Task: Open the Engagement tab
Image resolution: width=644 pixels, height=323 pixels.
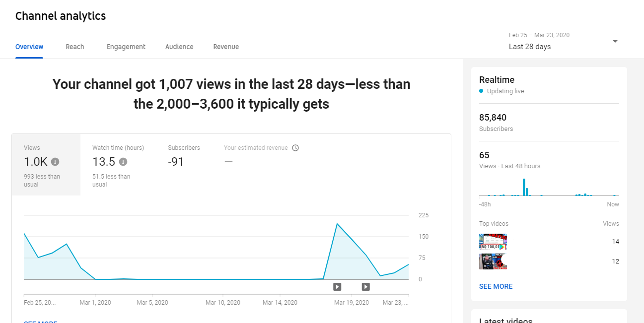Action: (126, 47)
